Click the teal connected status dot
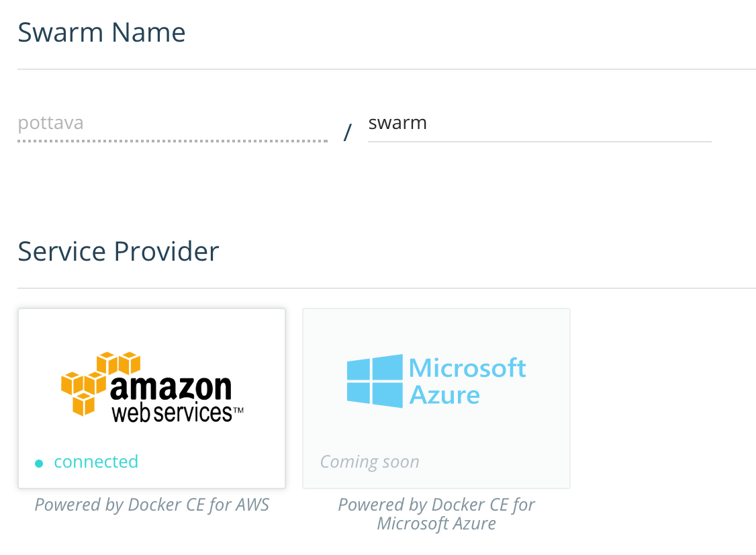This screenshot has width=756, height=555. 39,464
